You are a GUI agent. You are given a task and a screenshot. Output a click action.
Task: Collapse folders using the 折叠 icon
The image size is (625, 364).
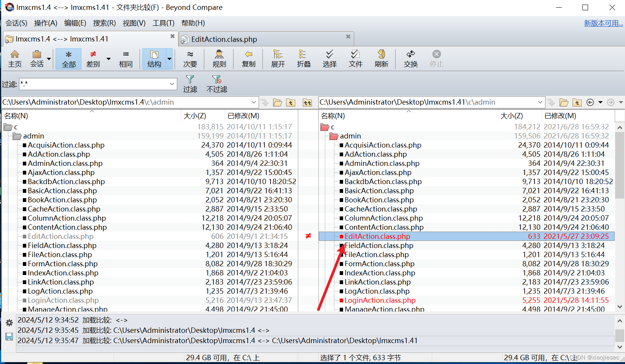pos(303,59)
